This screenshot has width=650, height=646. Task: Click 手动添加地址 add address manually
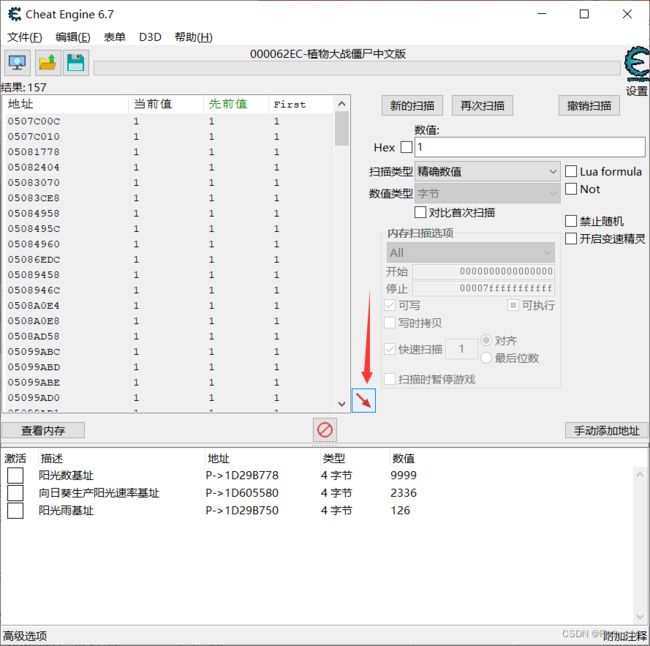pos(606,430)
